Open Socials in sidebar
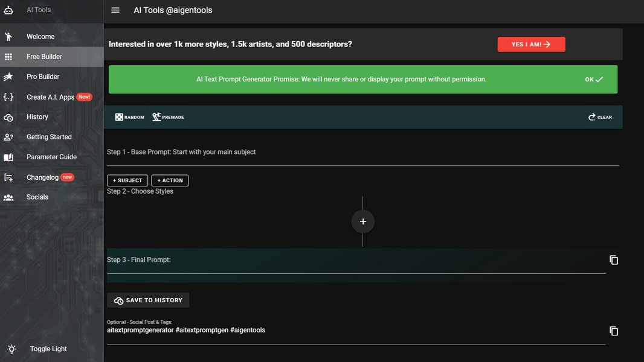The height and width of the screenshot is (362, 644). [x=52, y=197]
